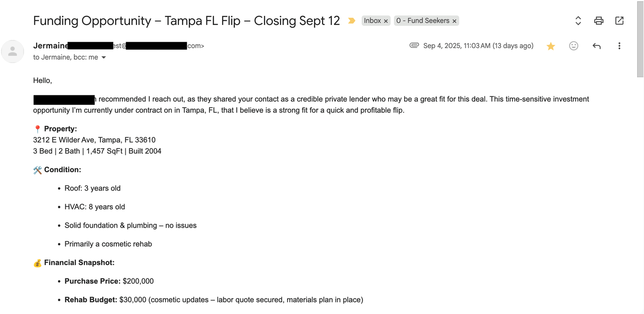Expand recipient details dropdown arrow
The image size is (644, 314).
[104, 58]
